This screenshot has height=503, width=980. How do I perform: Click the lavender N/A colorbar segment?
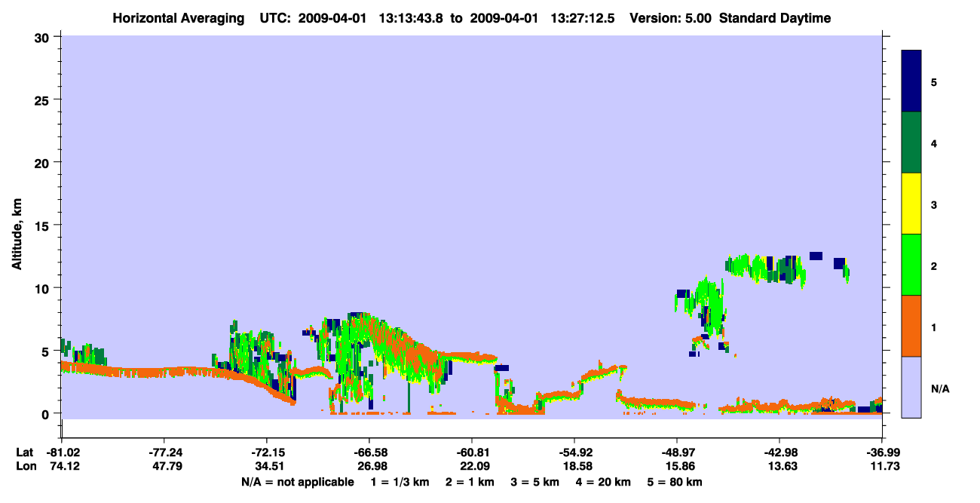tap(911, 387)
